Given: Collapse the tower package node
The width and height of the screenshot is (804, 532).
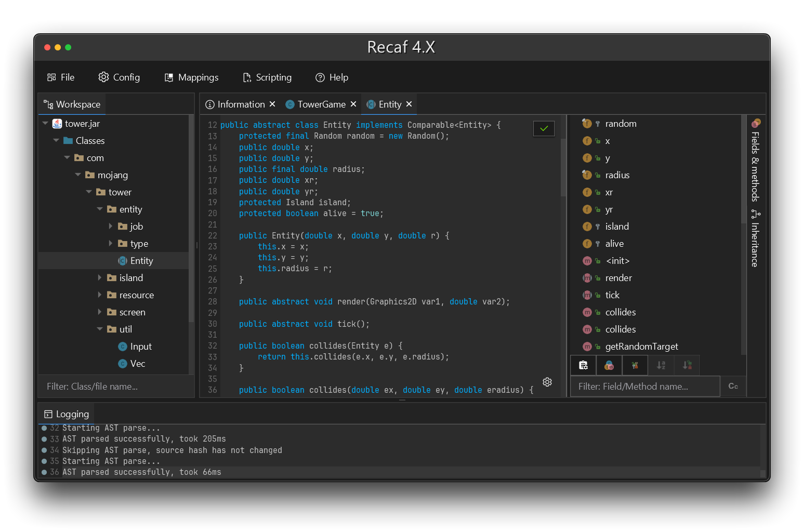Looking at the screenshot, I should tap(89, 192).
